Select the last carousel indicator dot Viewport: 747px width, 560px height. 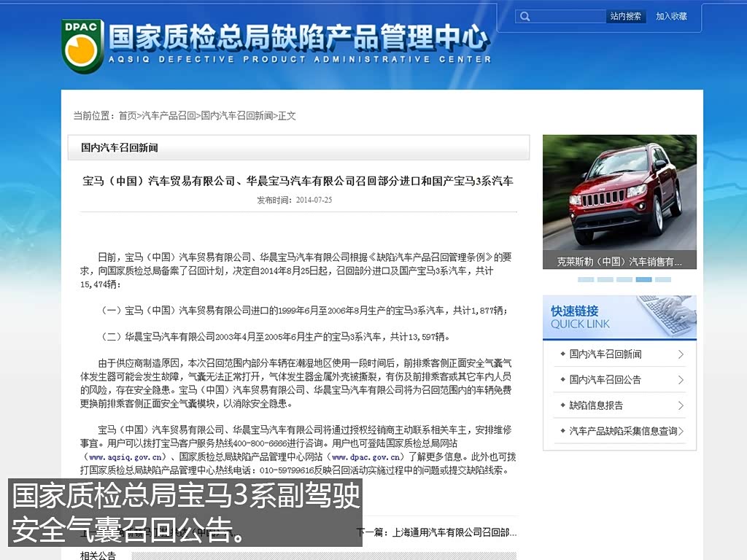(662, 279)
